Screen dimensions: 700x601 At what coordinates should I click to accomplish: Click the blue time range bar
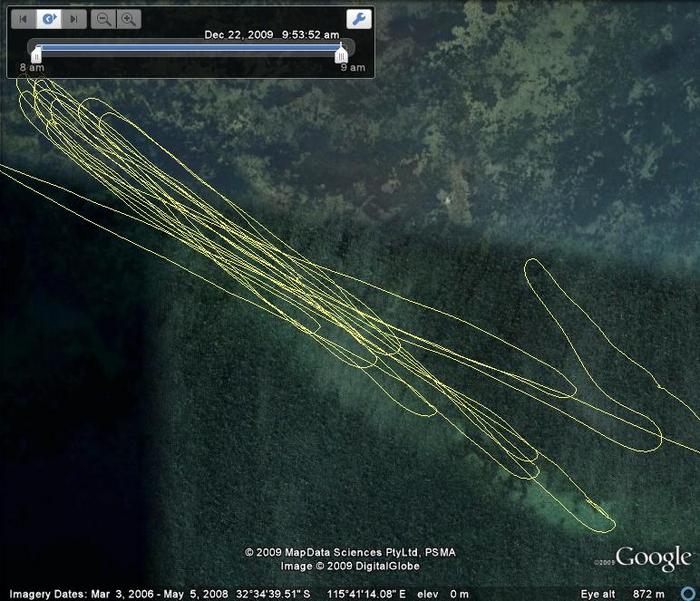pyautogui.click(x=188, y=48)
